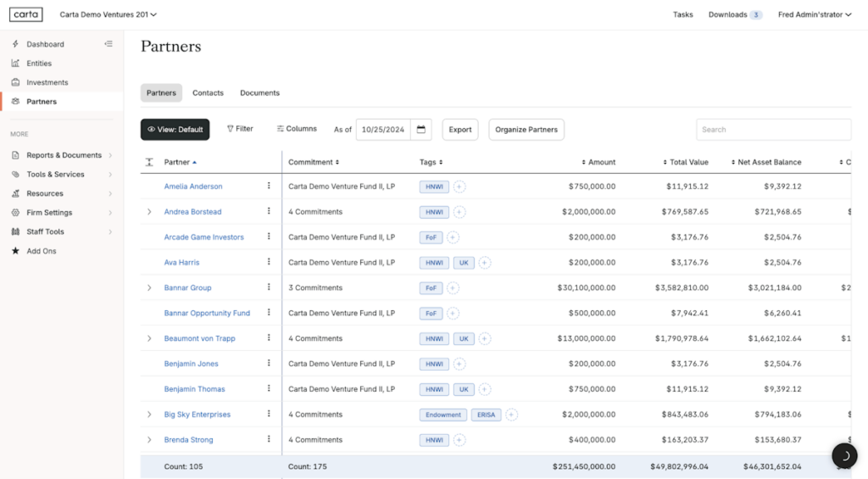Open the three-dot menu for Bannar Group
This screenshot has width=868, height=479.
coord(269,287)
